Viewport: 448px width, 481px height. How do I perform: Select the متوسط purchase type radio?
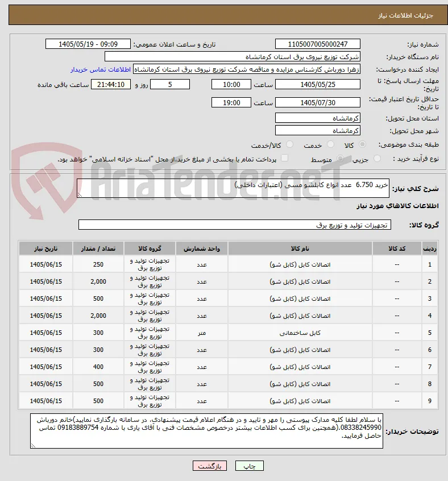pyautogui.click(x=340, y=159)
